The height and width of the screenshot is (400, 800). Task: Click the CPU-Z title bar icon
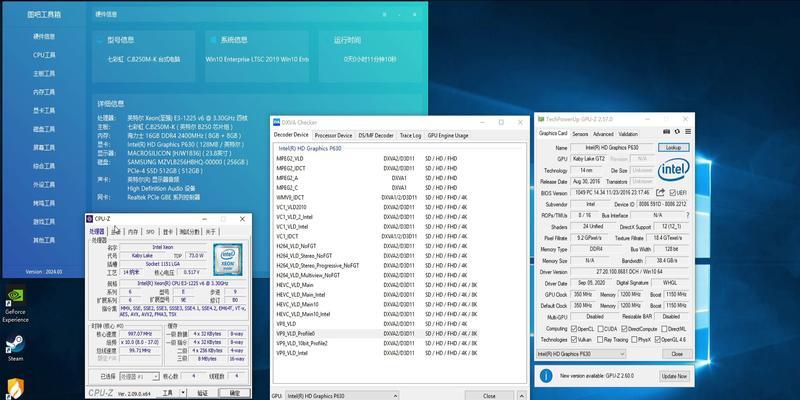[x=90, y=219]
